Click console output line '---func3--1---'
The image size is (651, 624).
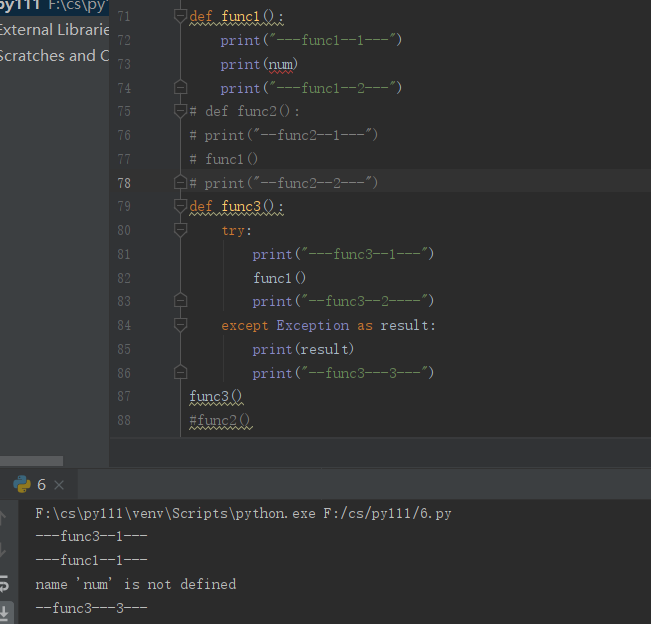[91, 536]
